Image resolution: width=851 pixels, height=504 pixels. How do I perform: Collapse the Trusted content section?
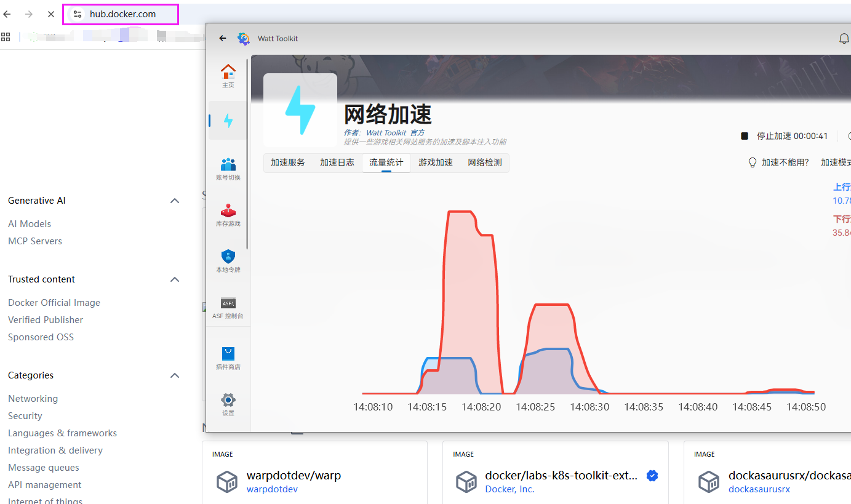175,279
